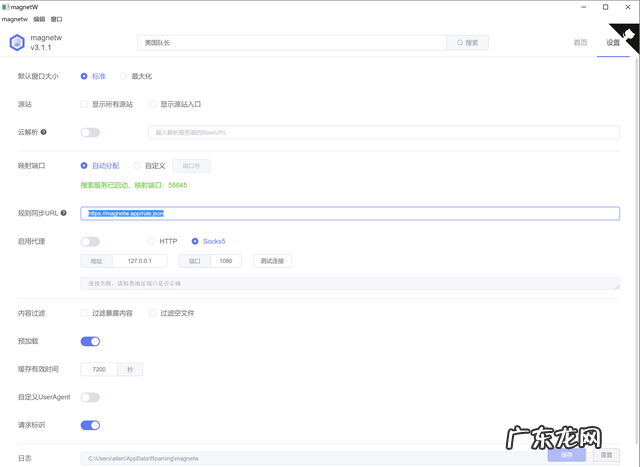This screenshot has height=467, width=640.
Task: Click the connection failure message textarea
Action: click(350, 283)
